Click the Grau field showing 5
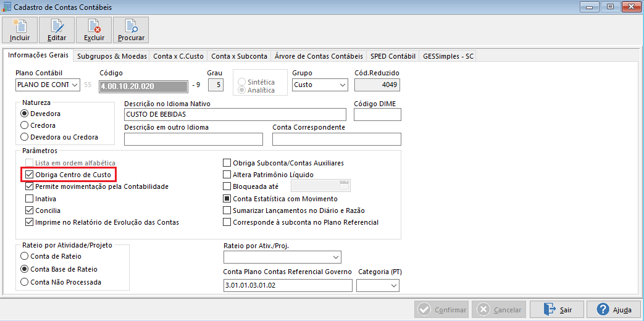The height and width of the screenshot is (321, 644). pyautogui.click(x=216, y=85)
